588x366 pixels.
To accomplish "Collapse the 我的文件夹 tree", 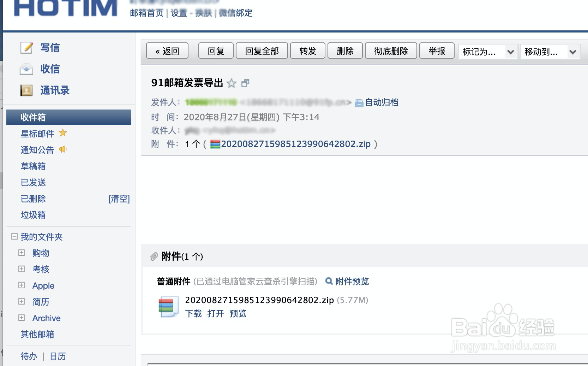I will 14,236.
